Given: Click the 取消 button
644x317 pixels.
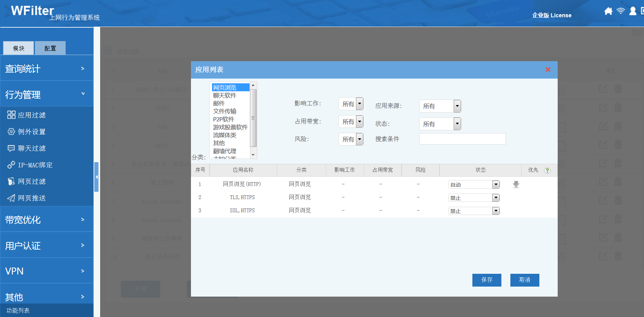Looking at the screenshot, I should point(525,280).
